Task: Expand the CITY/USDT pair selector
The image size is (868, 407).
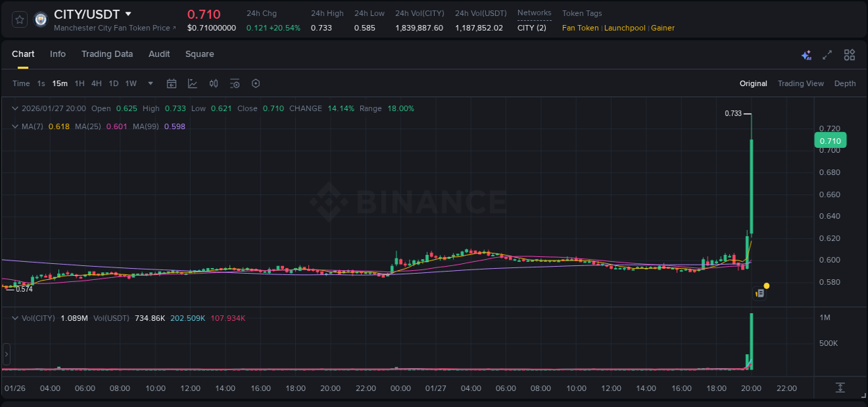Action: 127,13
